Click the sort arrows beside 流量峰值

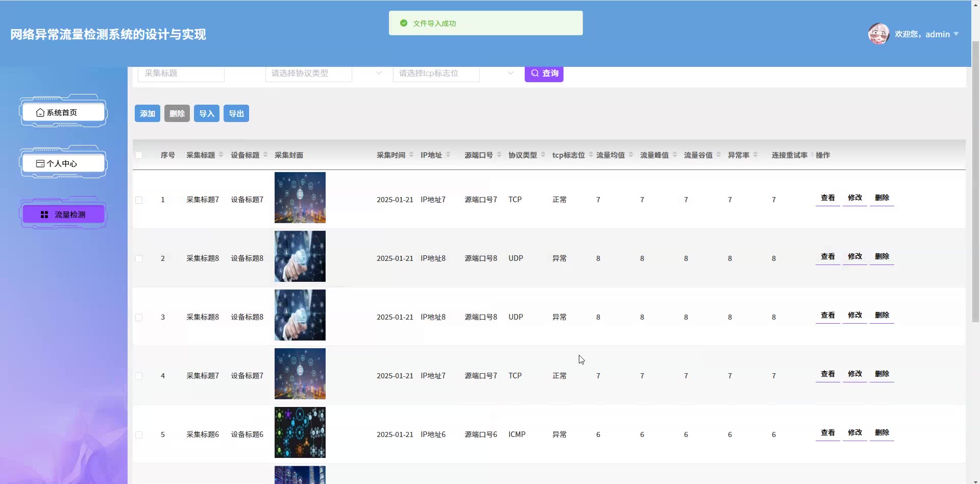675,155
